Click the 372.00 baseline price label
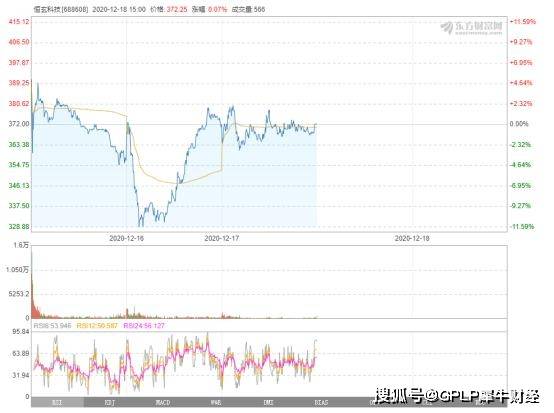Screen dimensions: 554x413 19,124
